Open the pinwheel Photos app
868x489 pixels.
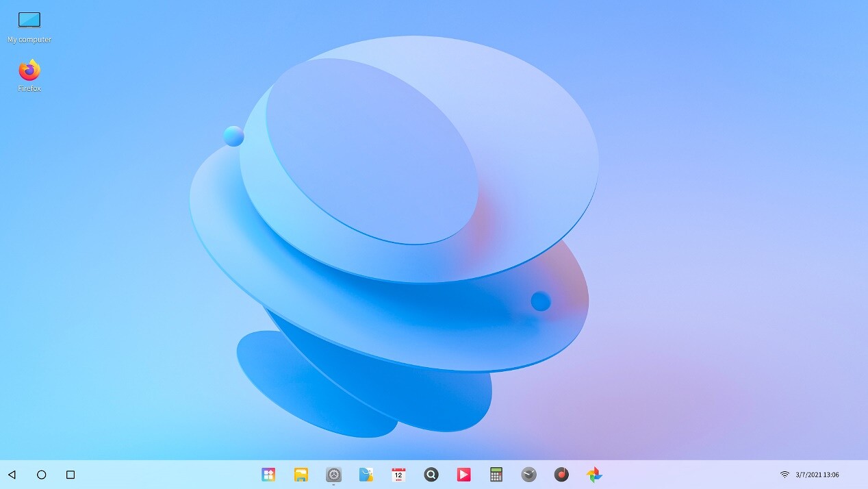coord(594,475)
